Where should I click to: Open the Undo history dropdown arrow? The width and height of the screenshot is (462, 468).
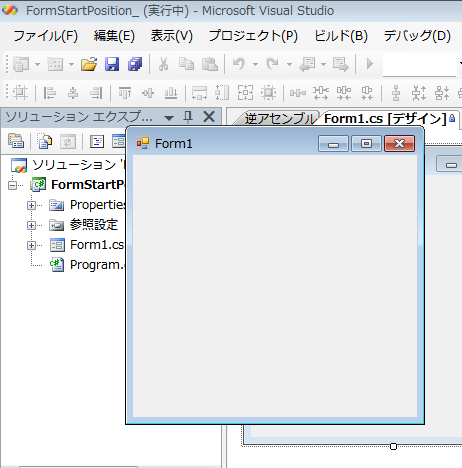[x=255, y=64]
